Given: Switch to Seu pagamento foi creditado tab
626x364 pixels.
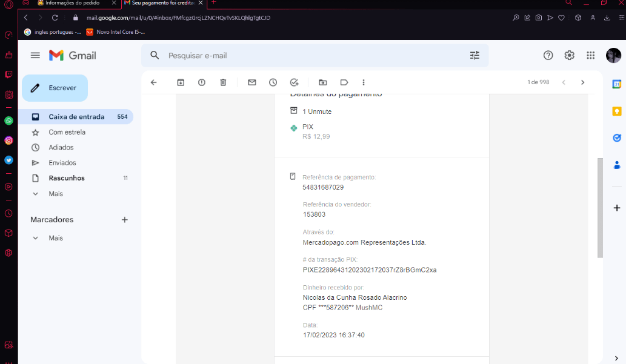Looking at the screenshot, I should click(163, 3).
